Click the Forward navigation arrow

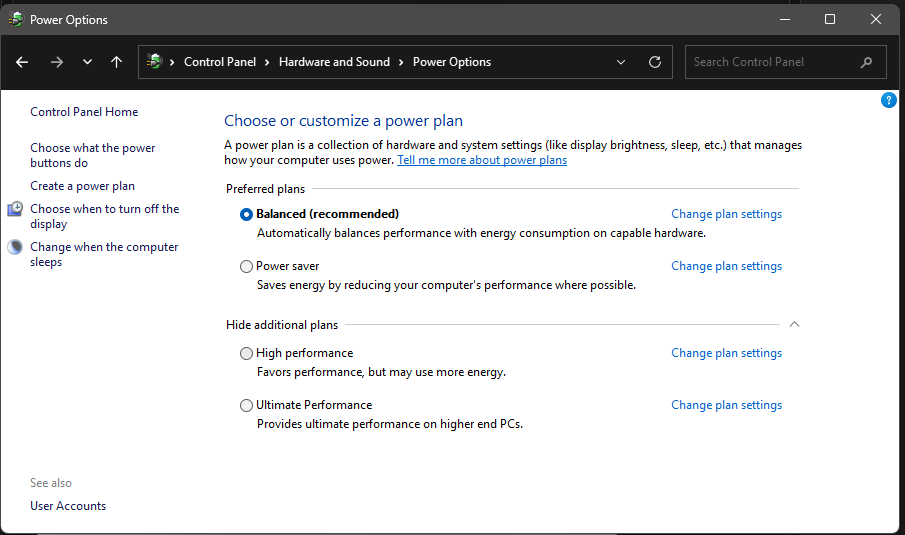pyautogui.click(x=56, y=62)
